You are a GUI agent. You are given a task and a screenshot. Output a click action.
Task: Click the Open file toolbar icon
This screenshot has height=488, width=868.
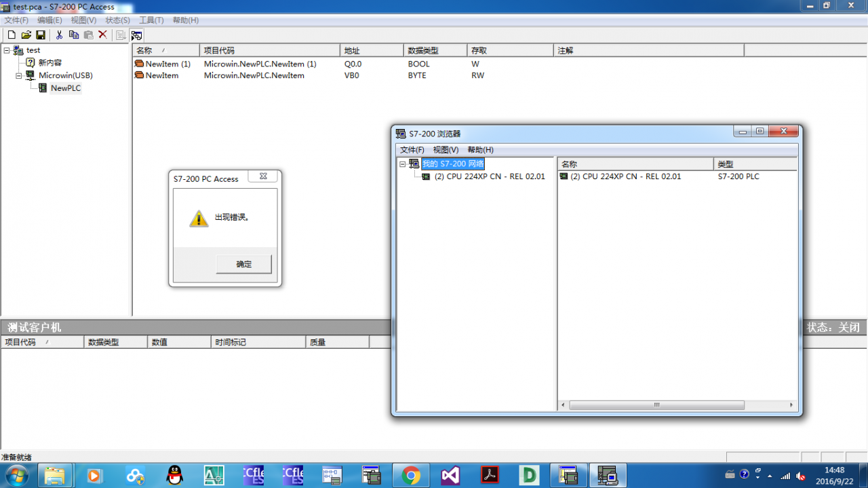[x=26, y=35]
